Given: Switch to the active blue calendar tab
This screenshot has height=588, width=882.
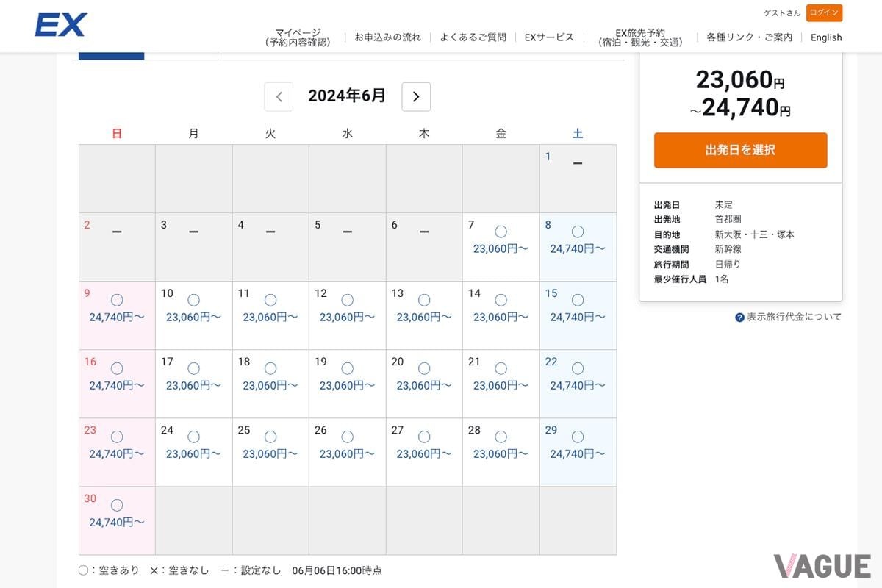Looking at the screenshot, I should [112, 54].
